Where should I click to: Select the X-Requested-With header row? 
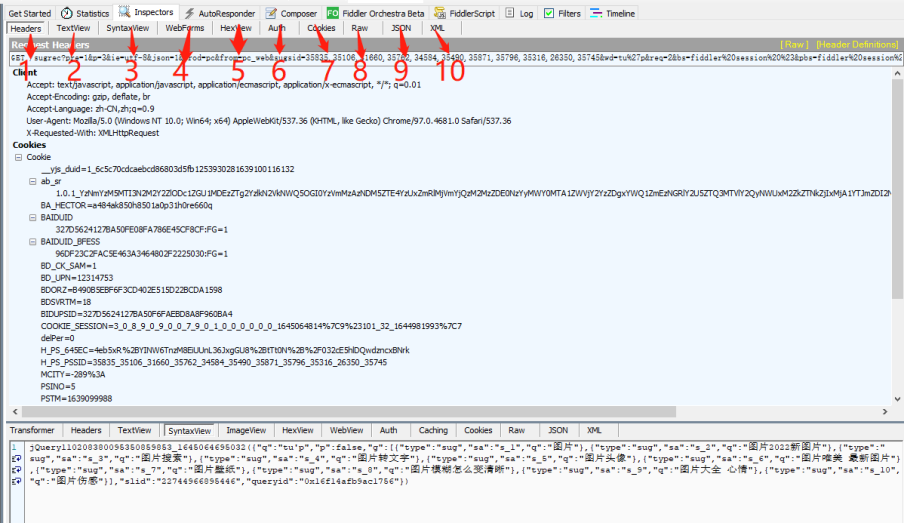93,133
